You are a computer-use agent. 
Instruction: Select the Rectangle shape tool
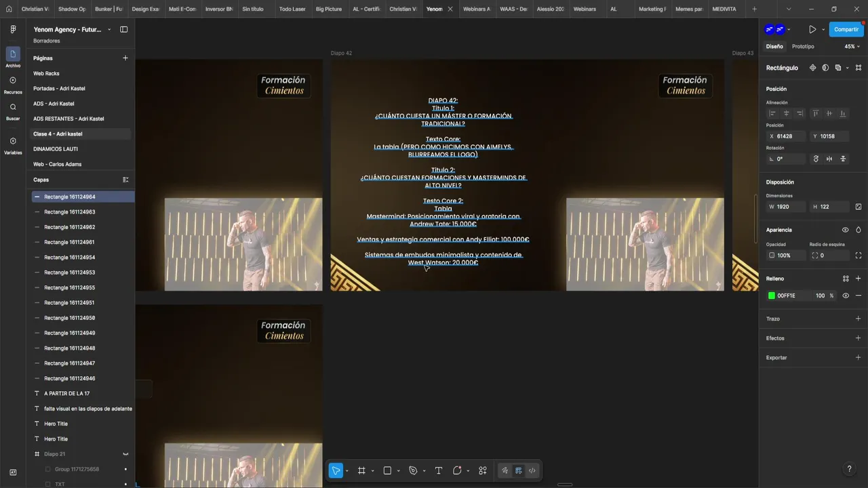click(387, 470)
